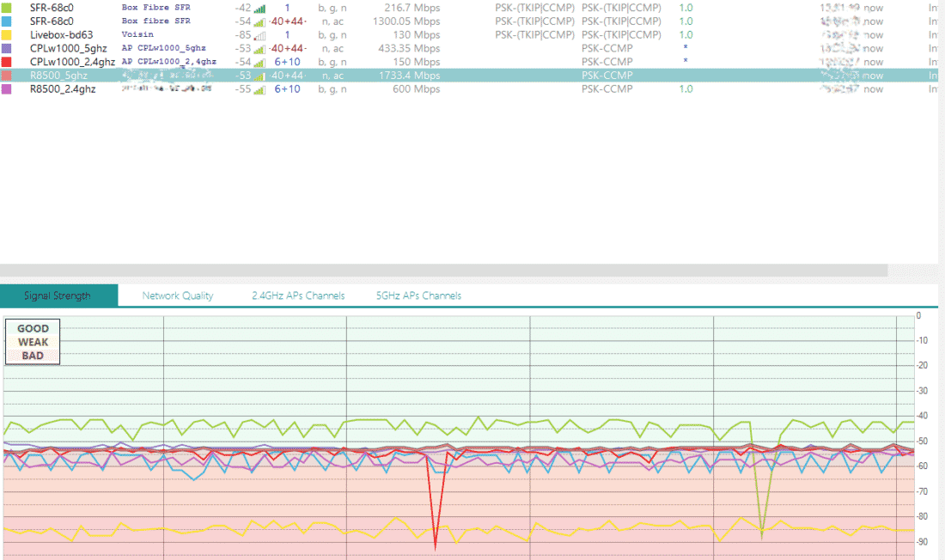
Task: Click the signal bars icon for CPLw1000_5ghz
Action: click(x=259, y=49)
